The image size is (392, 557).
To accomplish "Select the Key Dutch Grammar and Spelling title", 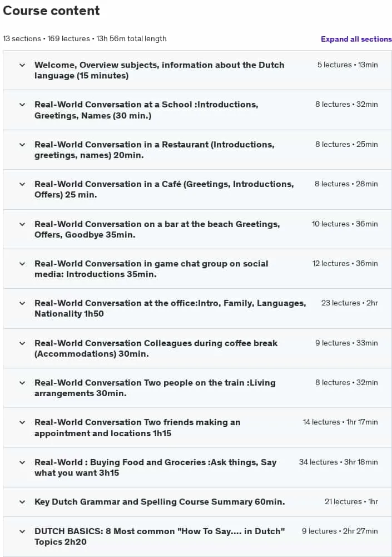I will pos(160,502).
